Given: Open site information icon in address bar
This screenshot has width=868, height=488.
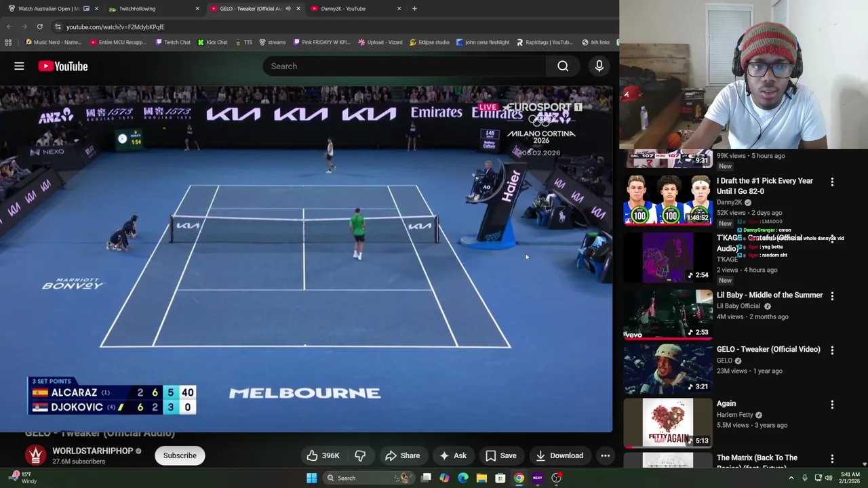Looking at the screenshot, I should (x=58, y=26).
